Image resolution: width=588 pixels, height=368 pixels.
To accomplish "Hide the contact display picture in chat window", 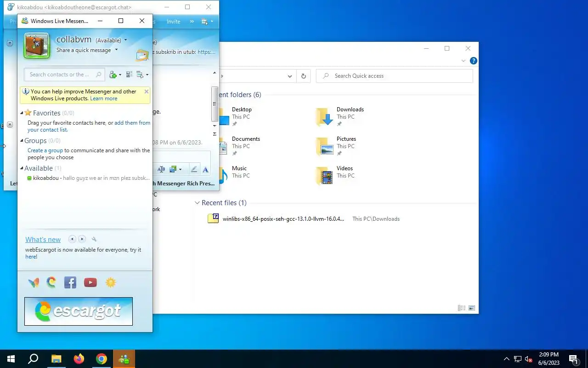I will click(x=10, y=43).
